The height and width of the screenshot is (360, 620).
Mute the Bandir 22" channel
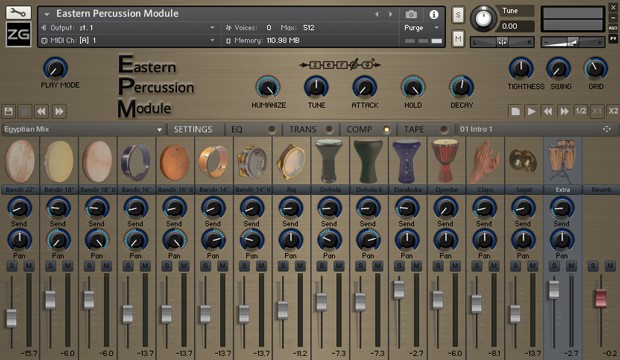coord(28,266)
